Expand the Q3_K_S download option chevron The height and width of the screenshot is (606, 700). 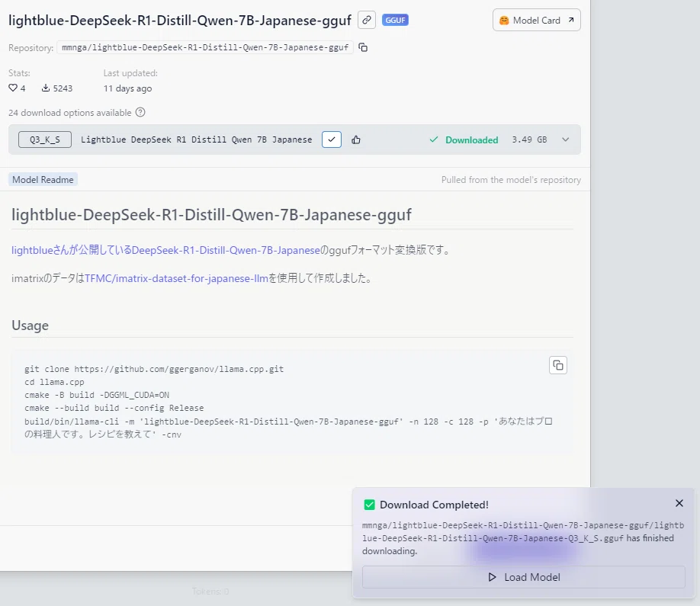point(565,139)
